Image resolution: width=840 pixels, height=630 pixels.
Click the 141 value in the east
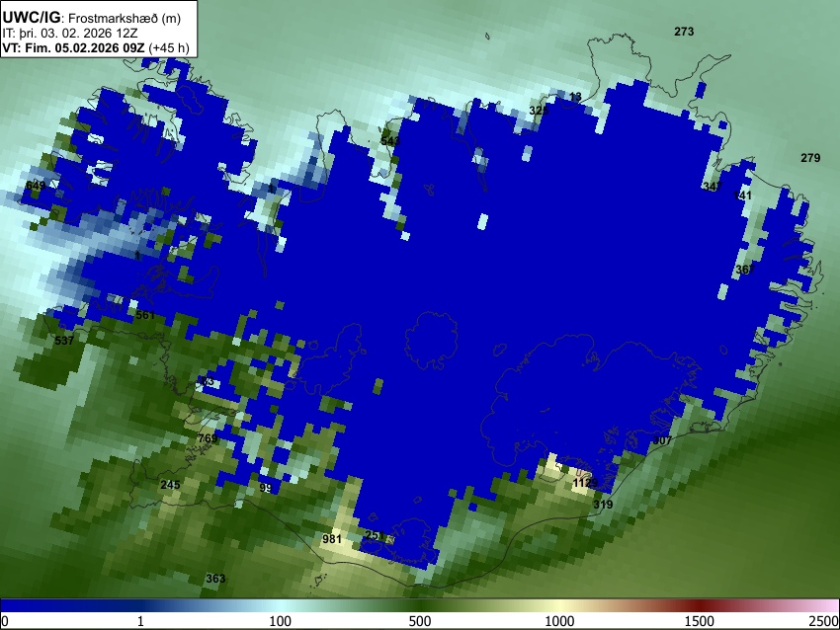click(742, 196)
